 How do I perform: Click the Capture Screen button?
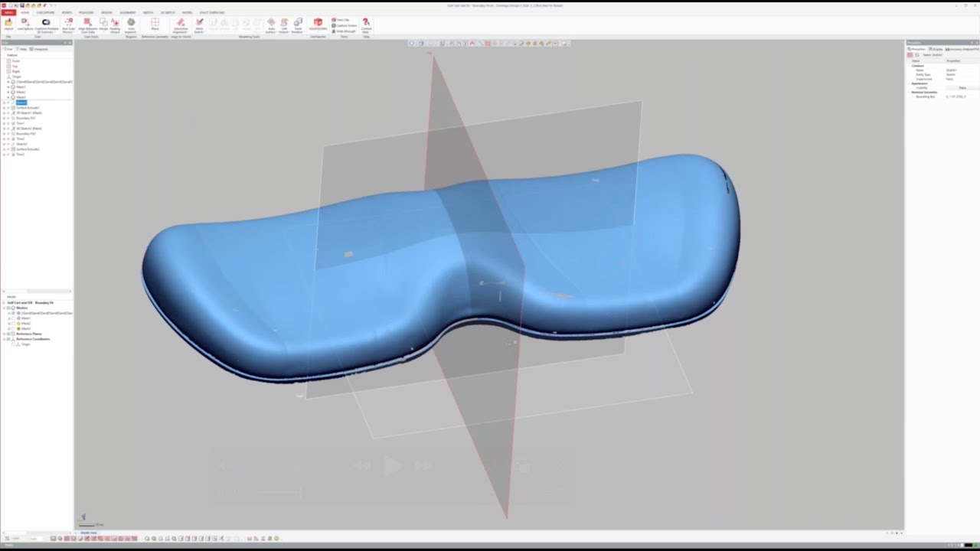coord(345,25)
